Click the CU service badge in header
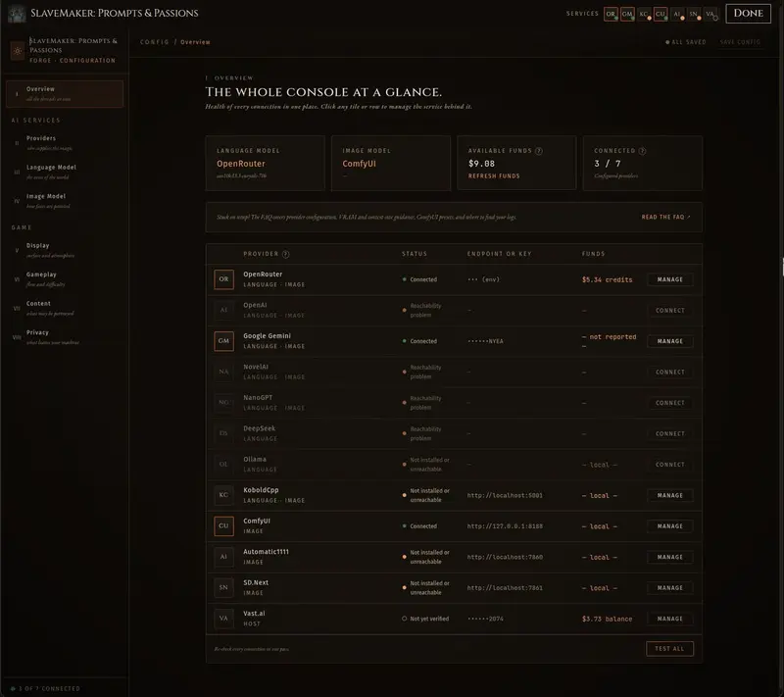The image size is (784, 697). click(x=660, y=14)
